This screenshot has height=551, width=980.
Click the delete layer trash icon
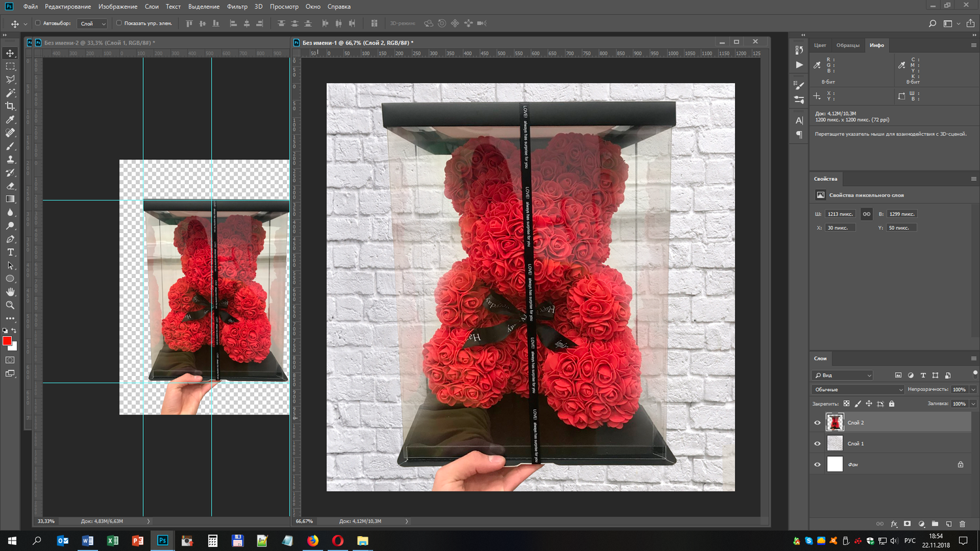pyautogui.click(x=962, y=524)
